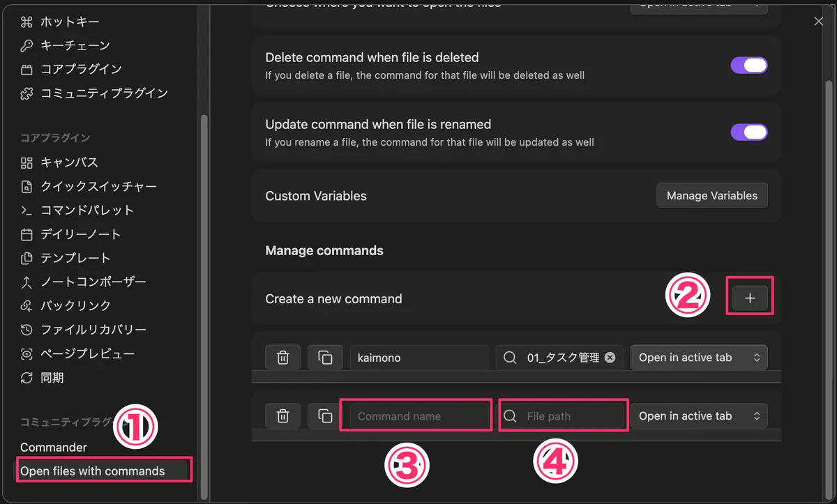
Task: Click the empty Command name input field
Action: 418,416
